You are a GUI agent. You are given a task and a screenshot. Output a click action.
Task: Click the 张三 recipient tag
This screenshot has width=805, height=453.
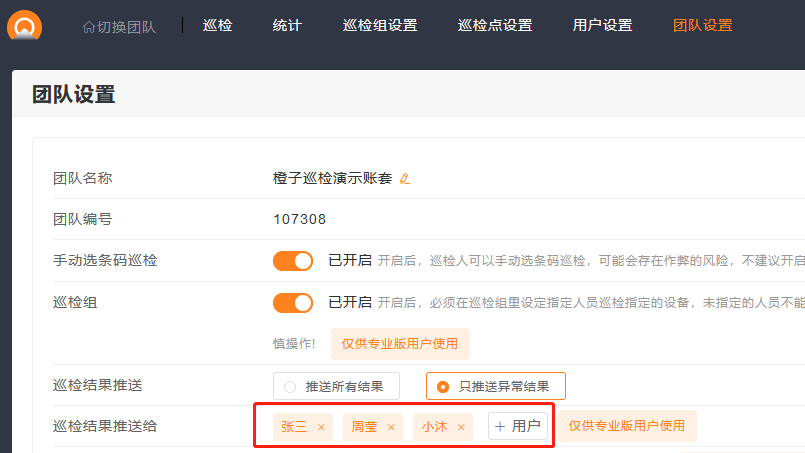pyautogui.click(x=294, y=427)
